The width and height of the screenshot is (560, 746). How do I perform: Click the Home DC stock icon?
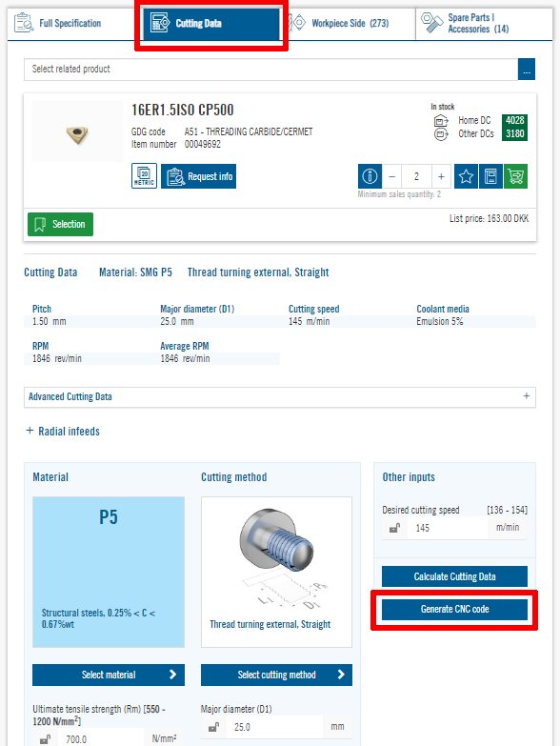tap(441, 121)
